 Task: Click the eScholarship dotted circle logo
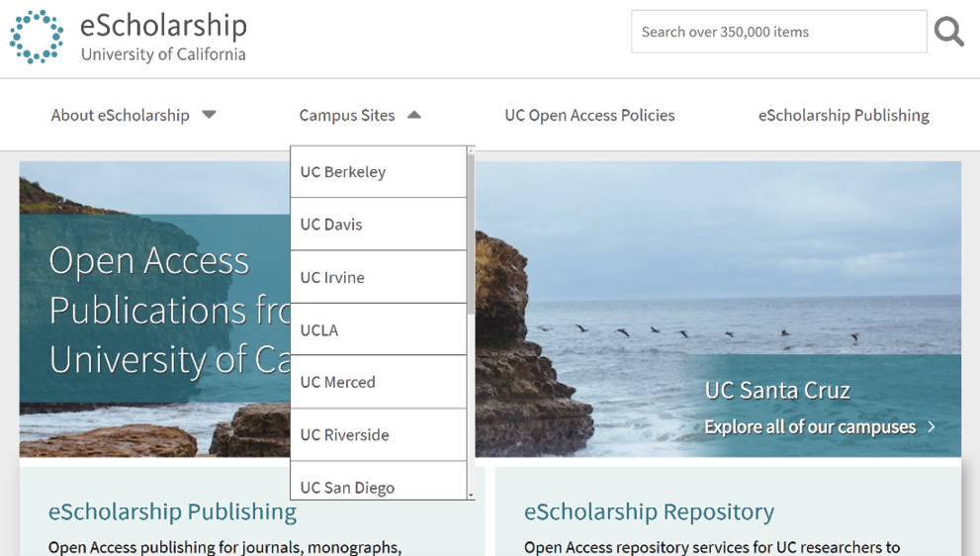(37, 37)
